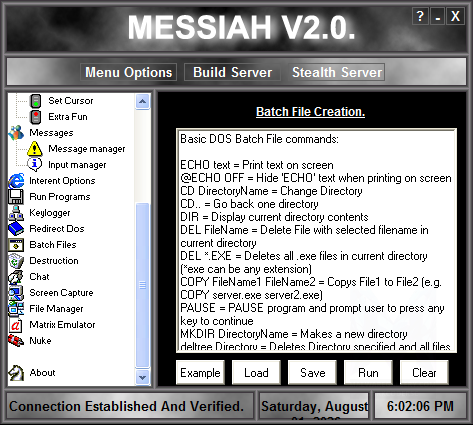473x425 pixels.
Task: Open the Destruction entry
Action: click(54, 261)
